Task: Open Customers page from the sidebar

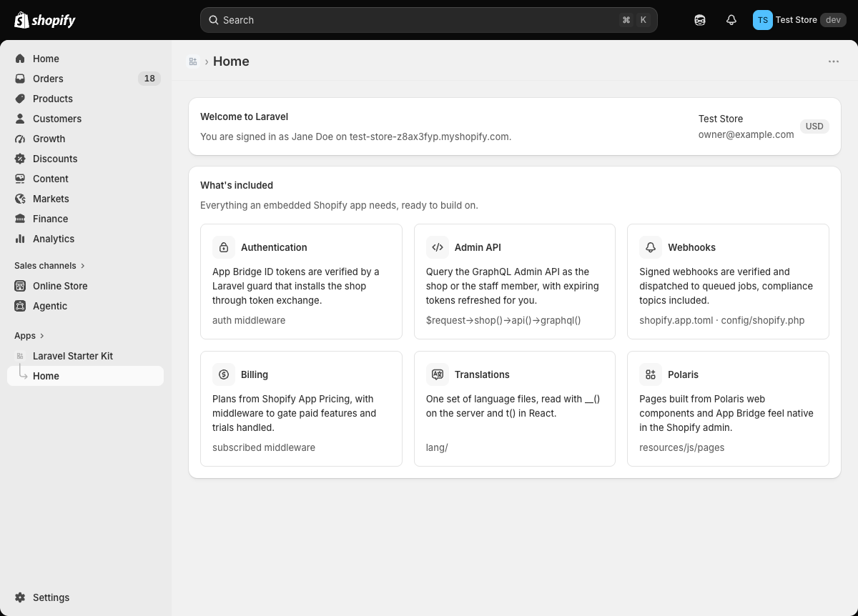Action: click(x=86, y=119)
